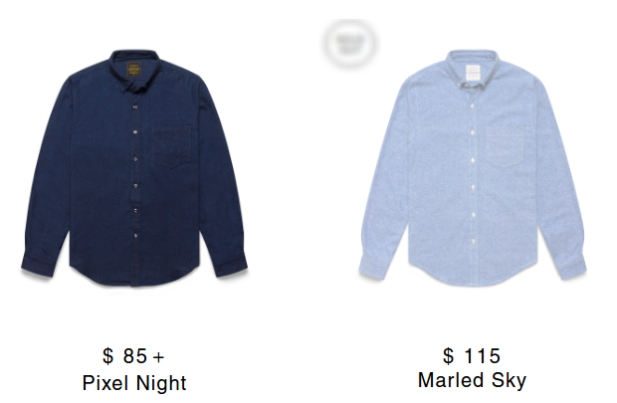
Task: Click the left cuff of the navy shirt
Action: click(37, 266)
